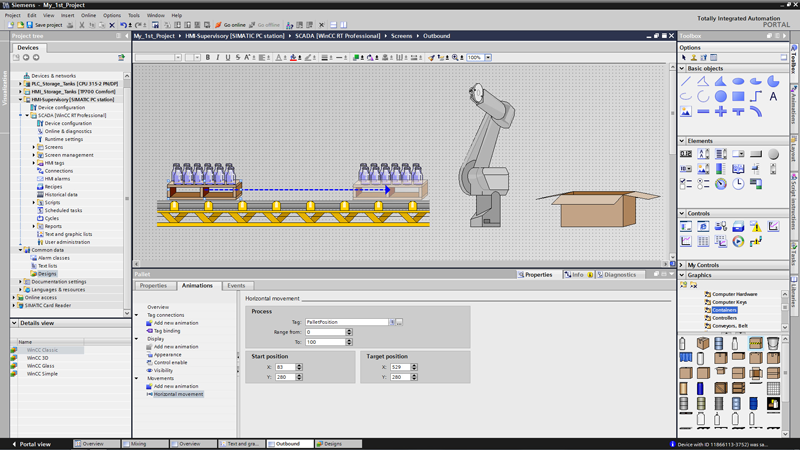Adjust Target position X stepper

(414, 367)
